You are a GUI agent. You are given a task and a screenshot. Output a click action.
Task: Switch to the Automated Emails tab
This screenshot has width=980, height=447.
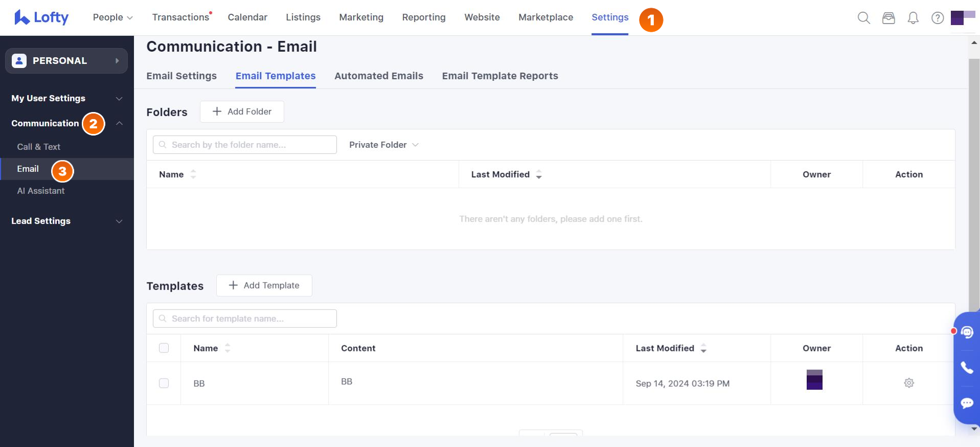[x=378, y=76]
